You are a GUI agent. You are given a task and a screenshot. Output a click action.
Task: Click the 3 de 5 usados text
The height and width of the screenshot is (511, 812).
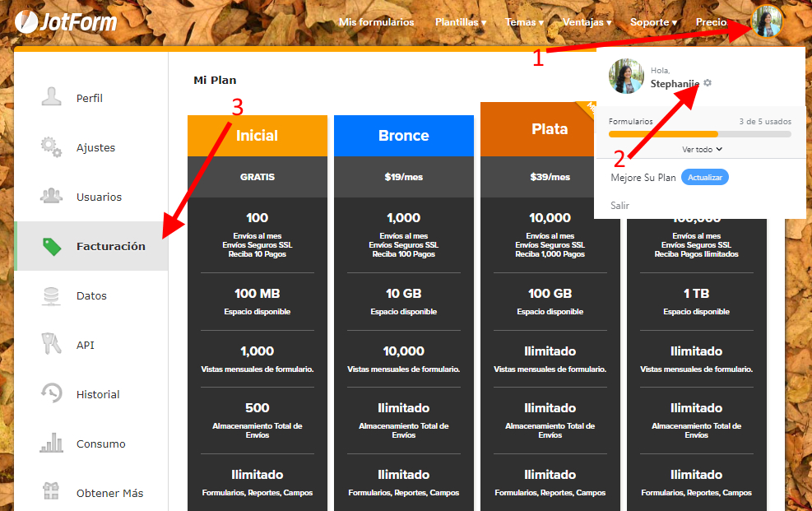pos(765,122)
